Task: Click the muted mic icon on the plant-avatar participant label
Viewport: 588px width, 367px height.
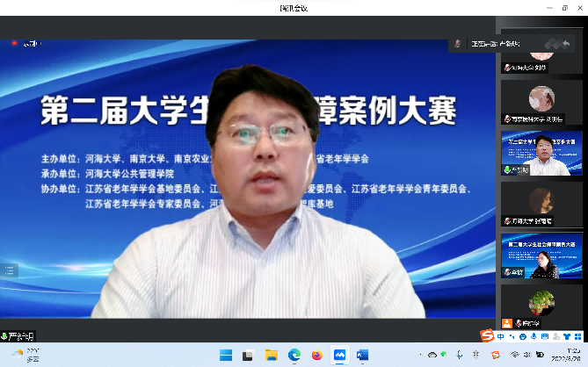Action: click(x=519, y=323)
